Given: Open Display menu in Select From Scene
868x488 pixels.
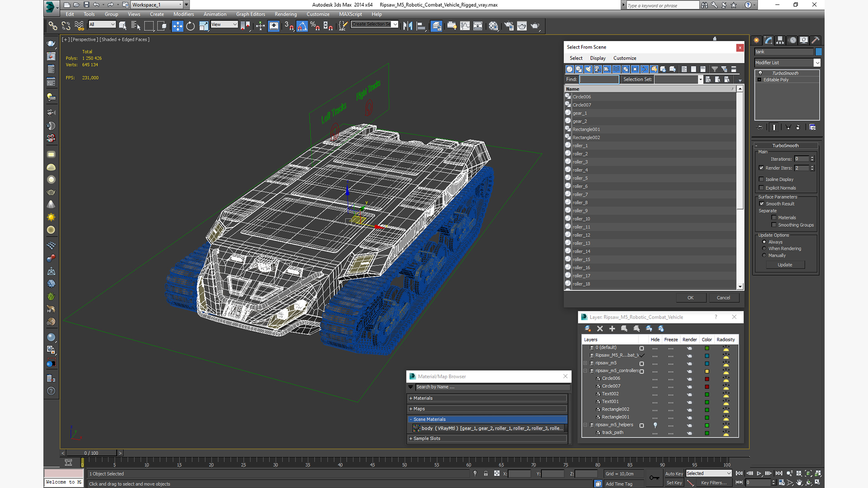Looking at the screenshot, I should tap(598, 58).
